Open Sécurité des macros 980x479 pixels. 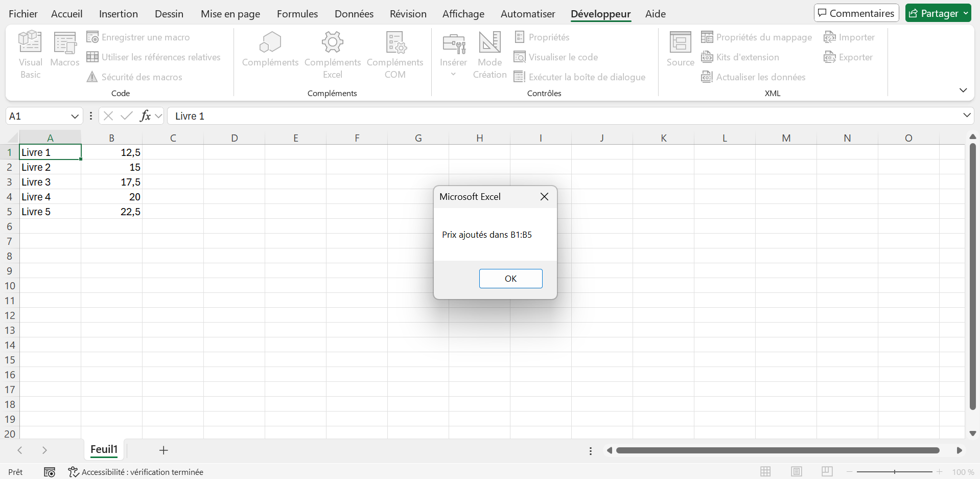coord(134,77)
